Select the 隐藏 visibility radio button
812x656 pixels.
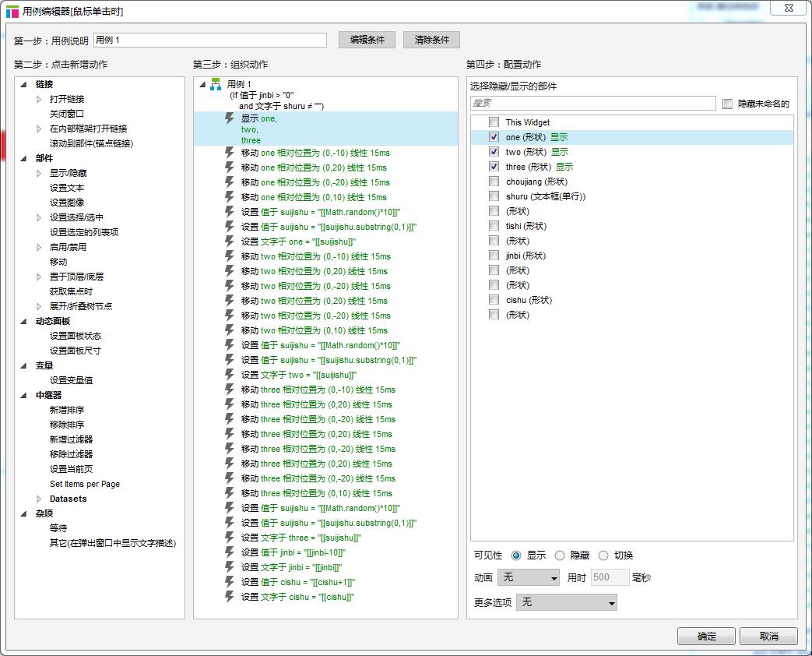pyautogui.click(x=559, y=555)
